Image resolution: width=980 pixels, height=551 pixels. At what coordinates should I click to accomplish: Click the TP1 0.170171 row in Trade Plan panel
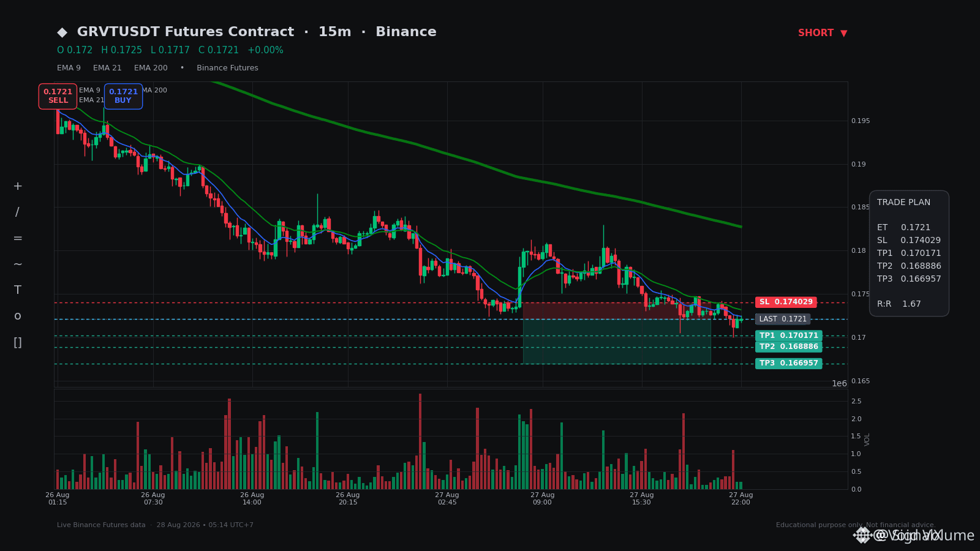pyautogui.click(x=909, y=253)
